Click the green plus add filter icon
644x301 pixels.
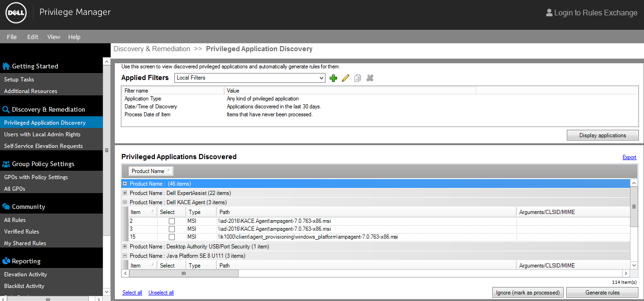333,78
